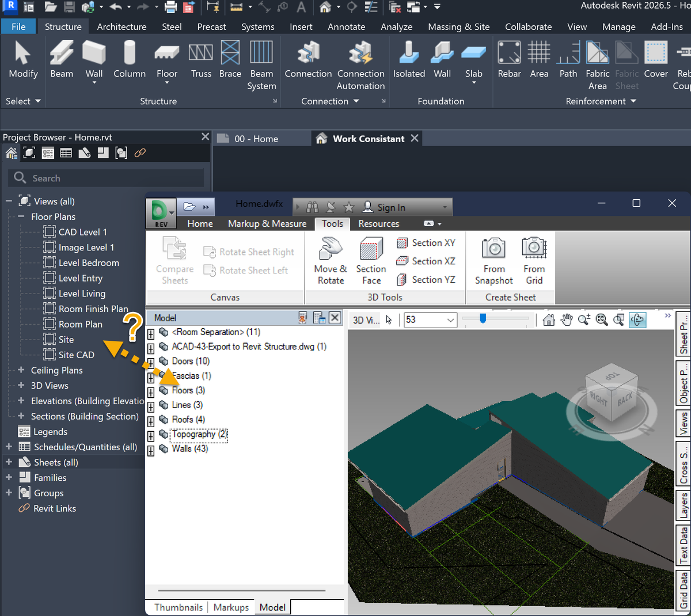The height and width of the screenshot is (616, 691).
Task: Select the Beam tool in Structure ribbon
Action: pyautogui.click(x=62, y=60)
